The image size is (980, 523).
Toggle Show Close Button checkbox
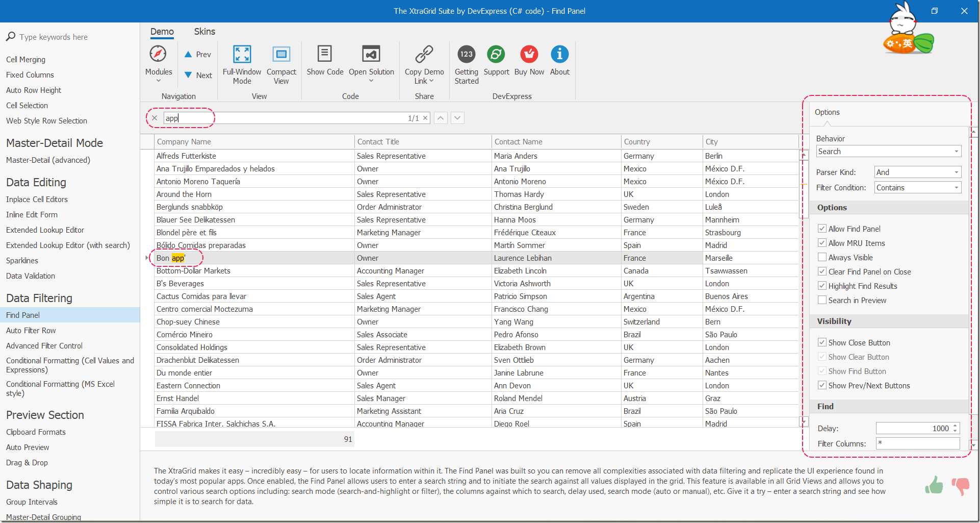coord(822,342)
